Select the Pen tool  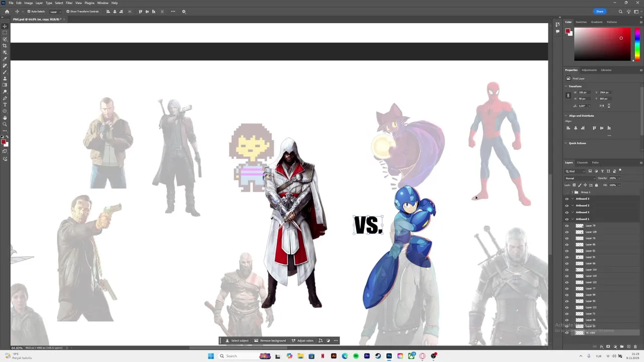[x=5, y=98]
